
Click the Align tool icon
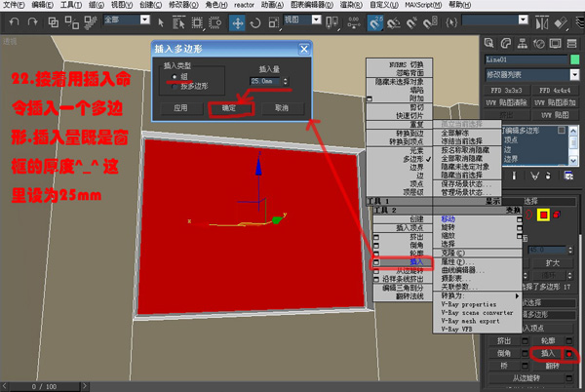[561, 23]
